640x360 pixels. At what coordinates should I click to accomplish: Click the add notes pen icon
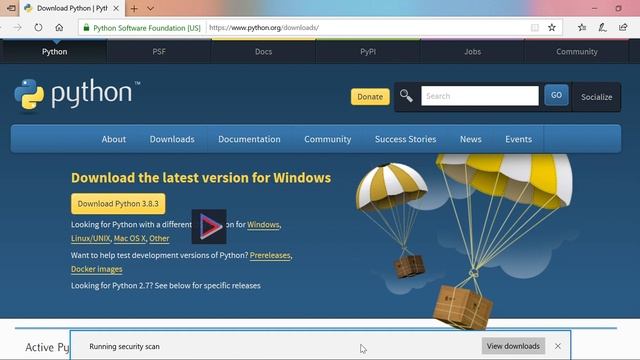tap(602, 28)
